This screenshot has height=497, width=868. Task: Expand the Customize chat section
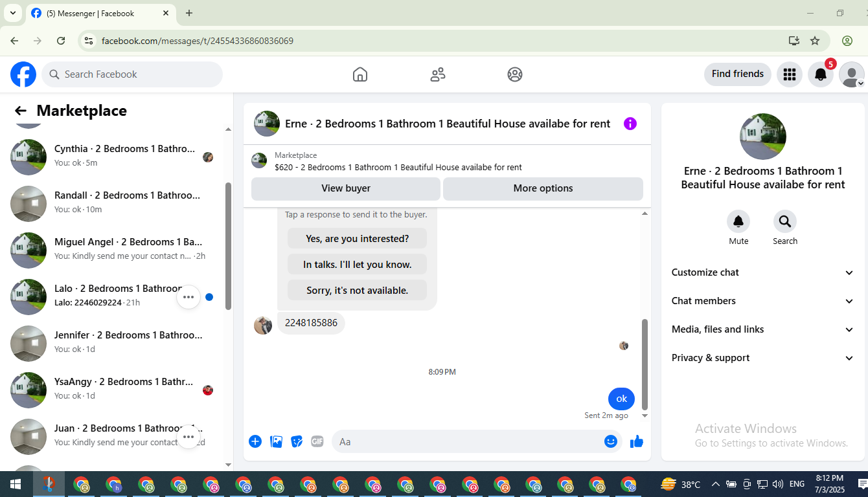tap(763, 272)
